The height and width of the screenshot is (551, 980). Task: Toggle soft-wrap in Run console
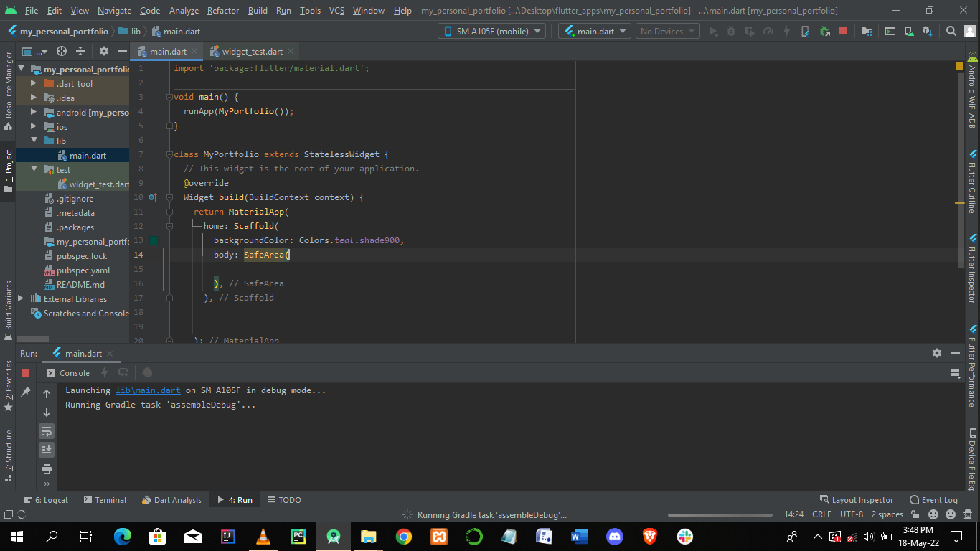click(x=47, y=431)
